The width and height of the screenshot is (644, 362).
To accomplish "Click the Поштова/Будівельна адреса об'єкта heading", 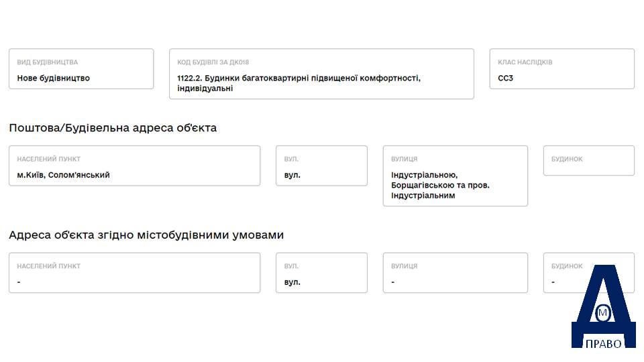I will point(113,128).
